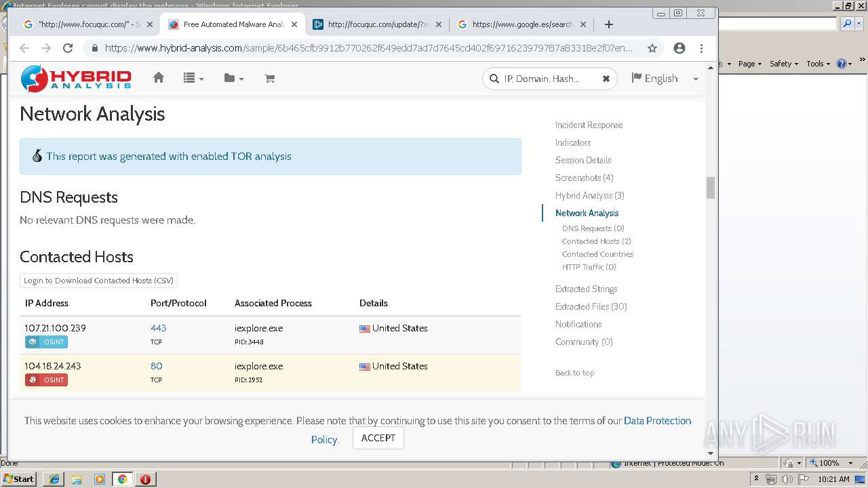The height and width of the screenshot is (488, 868).
Task: Open OSINT for 107.21.100.239
Action: (x=46, y=342)
